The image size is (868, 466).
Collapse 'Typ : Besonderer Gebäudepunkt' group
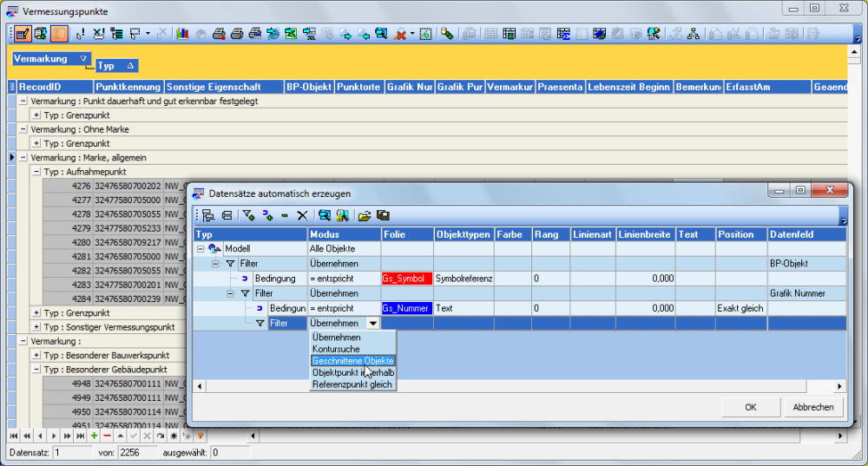(36, 369)
